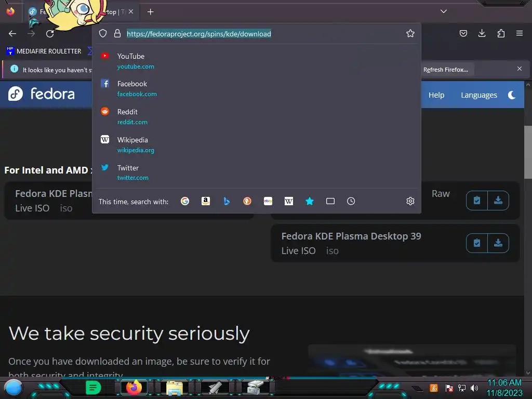Viewport: 532px width, 399px height.
Task: Search this time with DuckDuckGo
Action: 247,201
